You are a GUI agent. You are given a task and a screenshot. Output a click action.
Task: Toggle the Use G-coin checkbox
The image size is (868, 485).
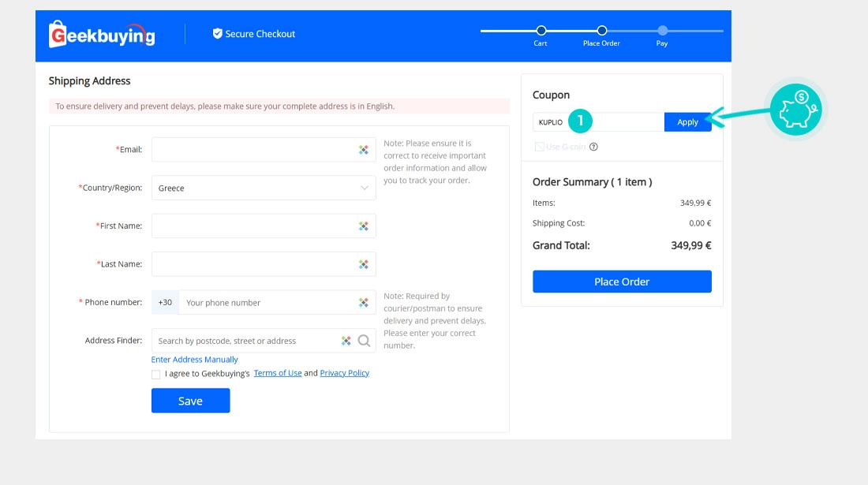(x=539, y=147)
